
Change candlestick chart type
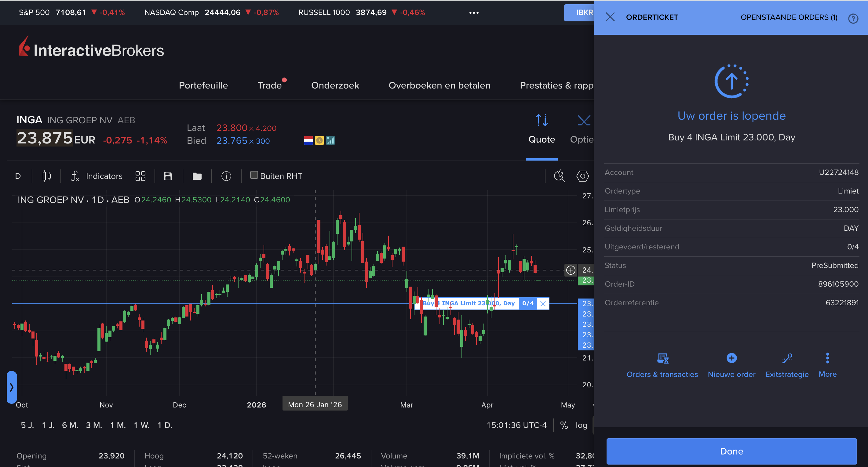pyautogui.click(x=46, y=176)
